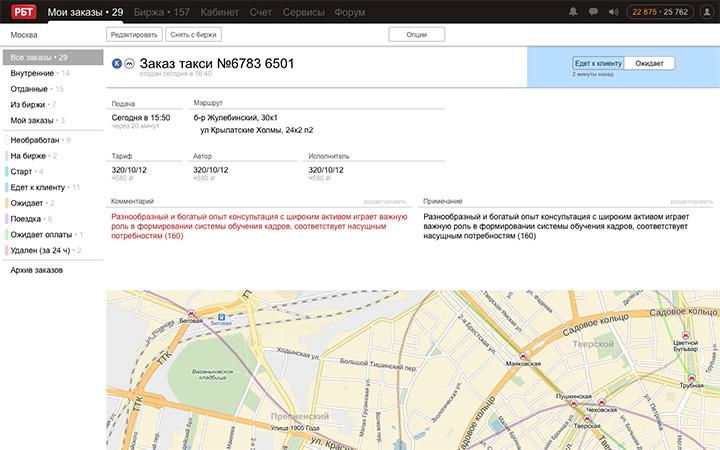720x450 pixels.
Task: Click the Редактировать button
Action: [x=134, y=34]
